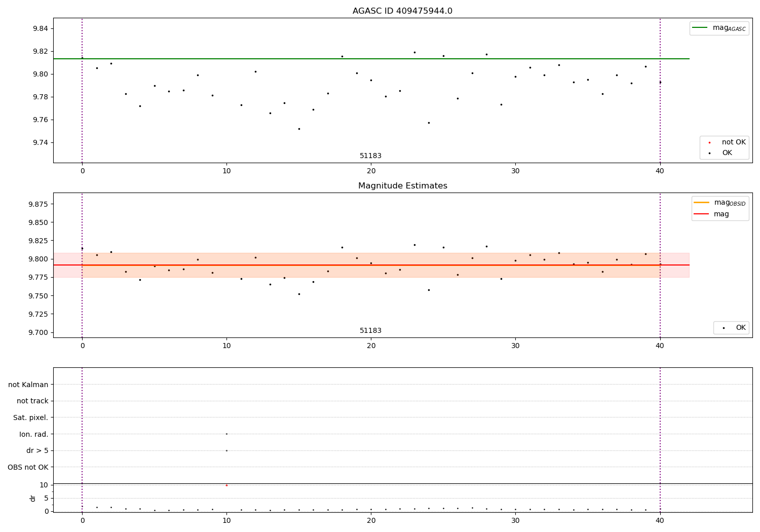This screenshot has width=760, height=532.
Task: Click y-axis tick '10' on the dr plot
Action: point(44,485)
